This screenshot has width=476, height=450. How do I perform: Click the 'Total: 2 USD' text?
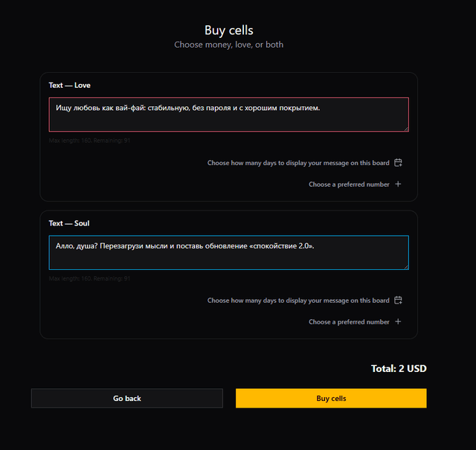point(399,368)
